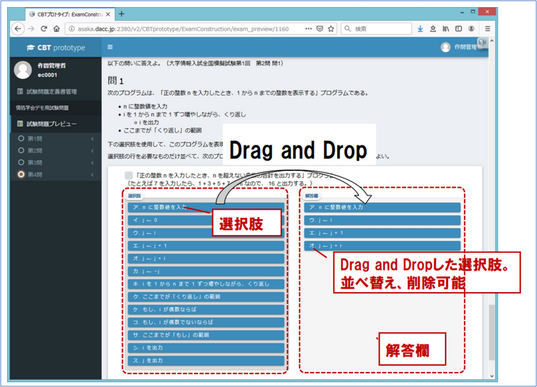Open page actions three-dot menu in address bar
This screenshot has width=537, height=387.
click(x=308, y=29)
